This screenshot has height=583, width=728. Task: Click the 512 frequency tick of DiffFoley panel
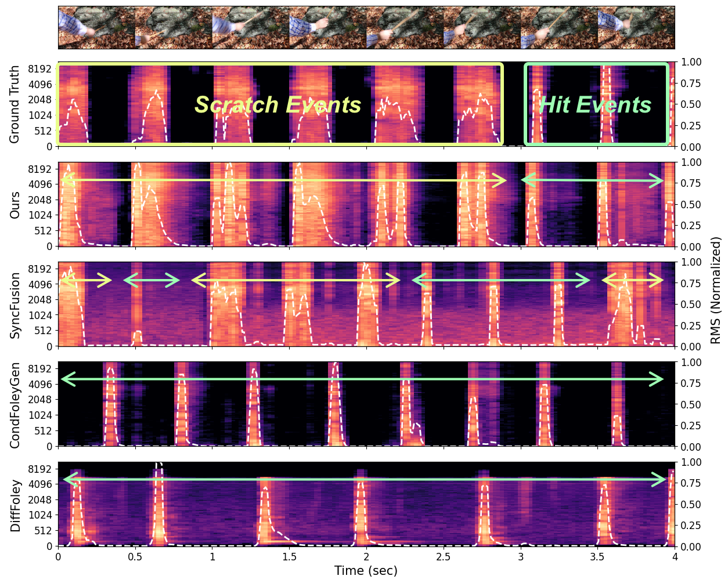tap(44, 531)
